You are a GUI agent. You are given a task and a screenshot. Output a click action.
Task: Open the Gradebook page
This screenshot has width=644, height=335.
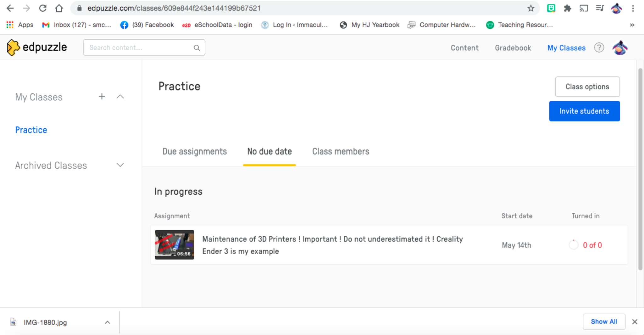pos(513,48)
